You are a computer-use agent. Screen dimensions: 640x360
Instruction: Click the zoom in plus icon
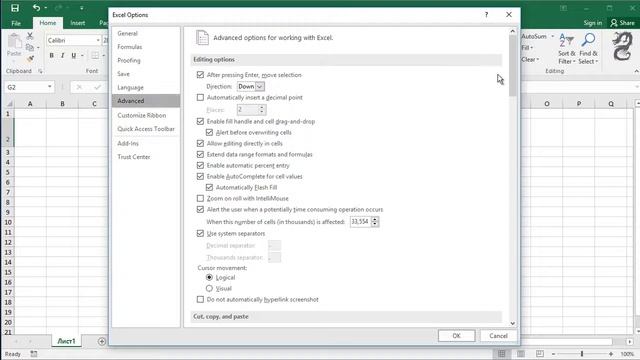point(611,354)
